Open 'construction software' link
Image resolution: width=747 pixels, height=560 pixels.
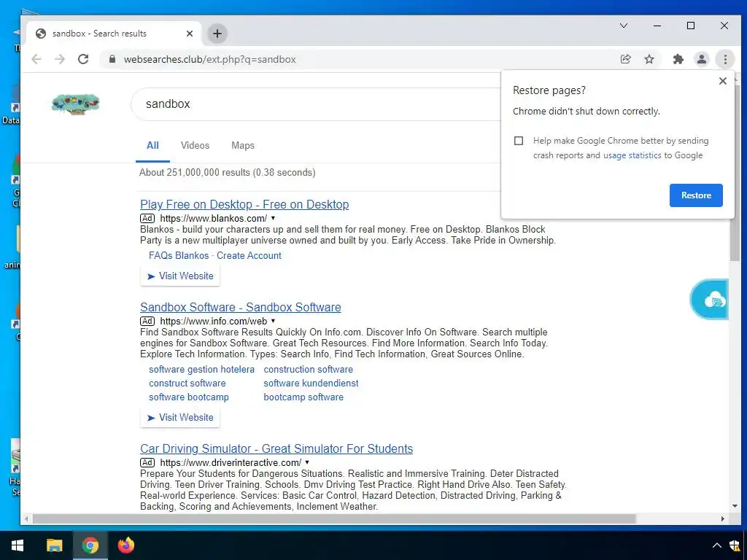pyautogui.click(x=309, y=369)
